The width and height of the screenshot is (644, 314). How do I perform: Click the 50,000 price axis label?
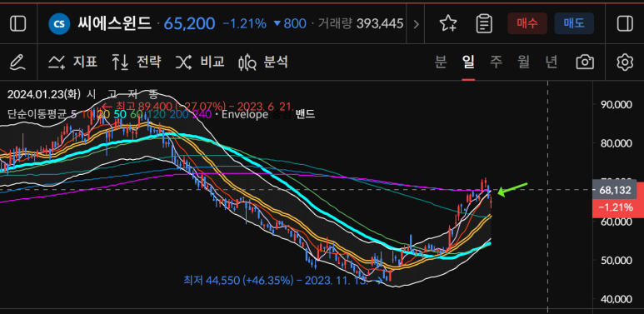pos(616,261)
